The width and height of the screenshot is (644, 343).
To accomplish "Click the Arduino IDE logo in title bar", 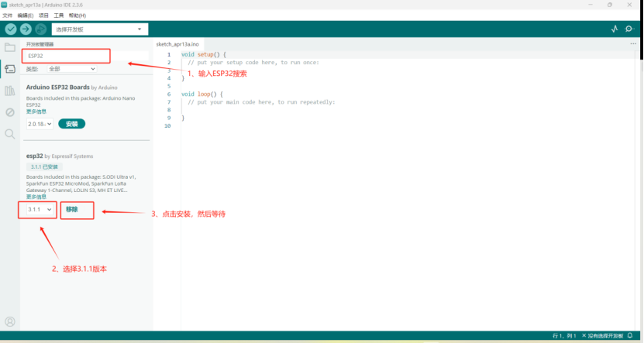I will [x=4, y=5].
